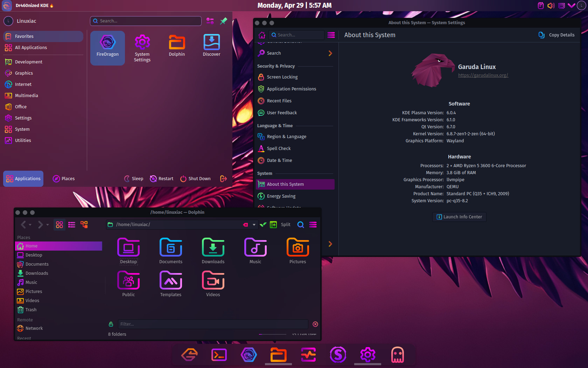Launch Discover from the favorites grid
This screenshot has height=368, width=588.
click(211, 46)
